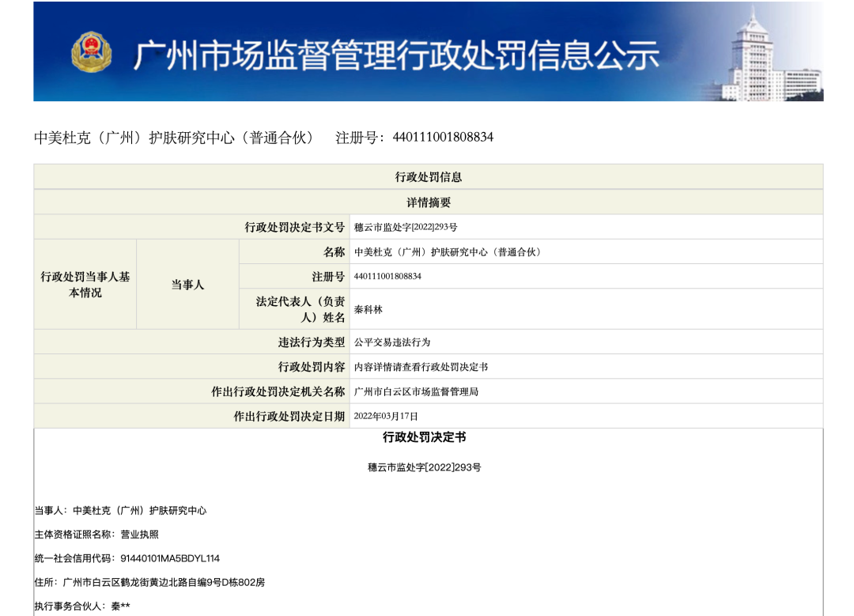
Task: Select document number under decision title
Action: [x=425, y=467]
